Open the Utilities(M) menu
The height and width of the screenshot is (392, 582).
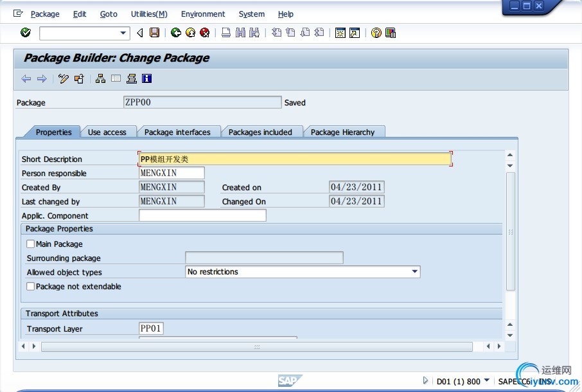(x=148, y=14)
